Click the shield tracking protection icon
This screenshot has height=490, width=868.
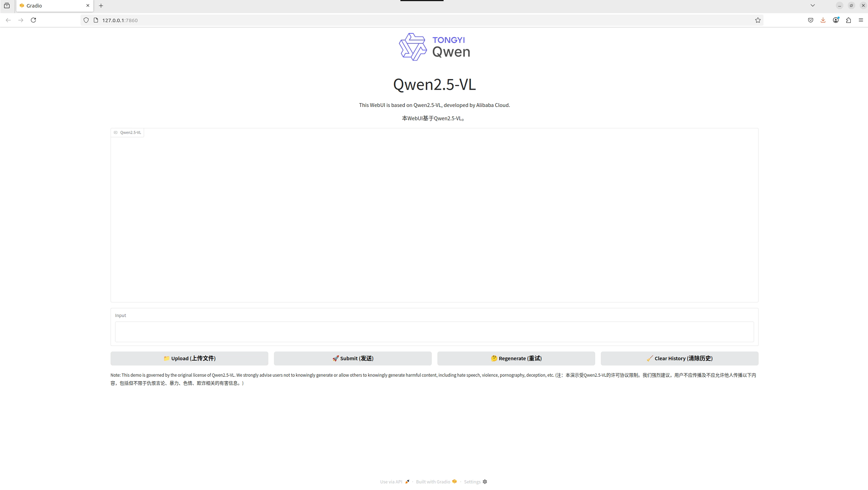pyautogui.click(x=86, y=20)
